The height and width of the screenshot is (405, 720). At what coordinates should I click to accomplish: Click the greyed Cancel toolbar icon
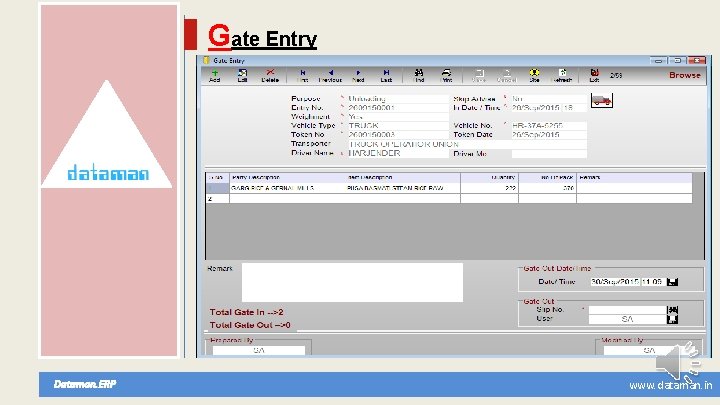tap(506, 75)
